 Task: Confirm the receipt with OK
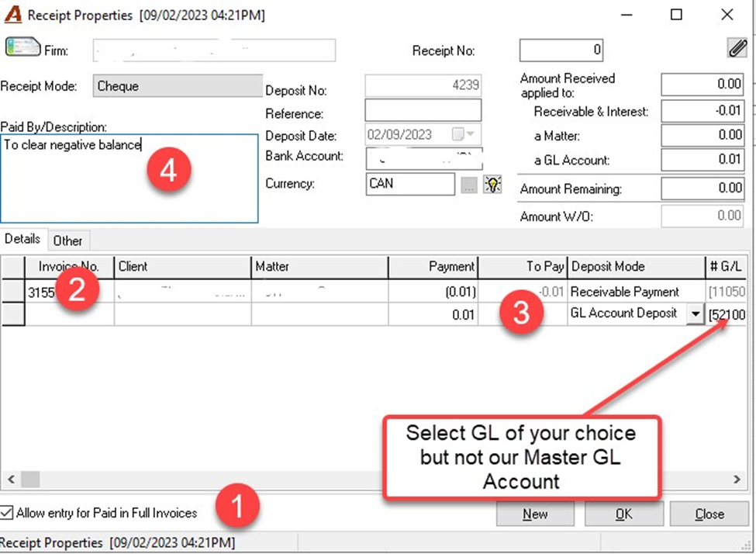(x=624, y=514)
